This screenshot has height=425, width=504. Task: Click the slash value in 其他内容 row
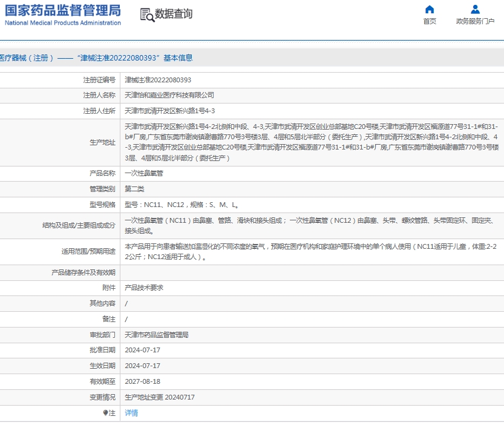click(x=126, y=303)
